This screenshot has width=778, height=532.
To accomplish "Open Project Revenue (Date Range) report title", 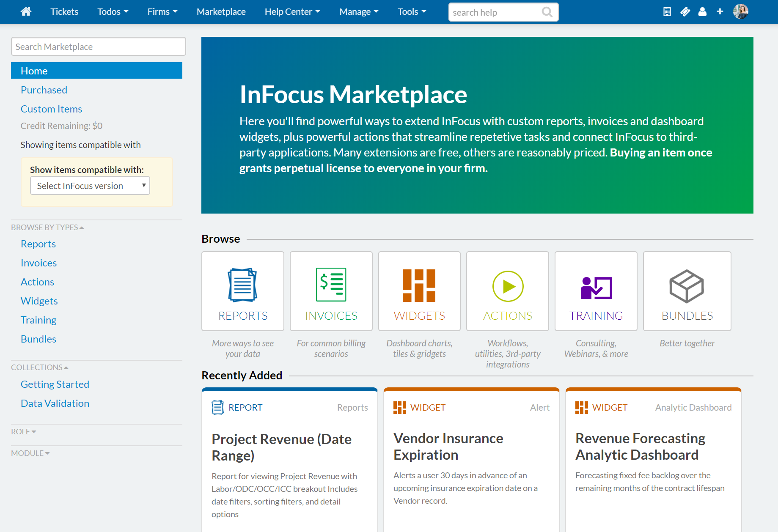I will click(x=282, y=447).
